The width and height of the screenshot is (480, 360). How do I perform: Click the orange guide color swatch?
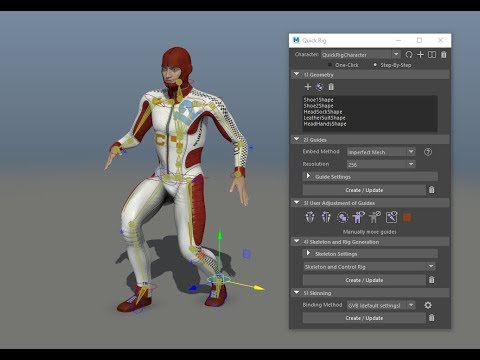pyautogui.click(x=407, y=218)
